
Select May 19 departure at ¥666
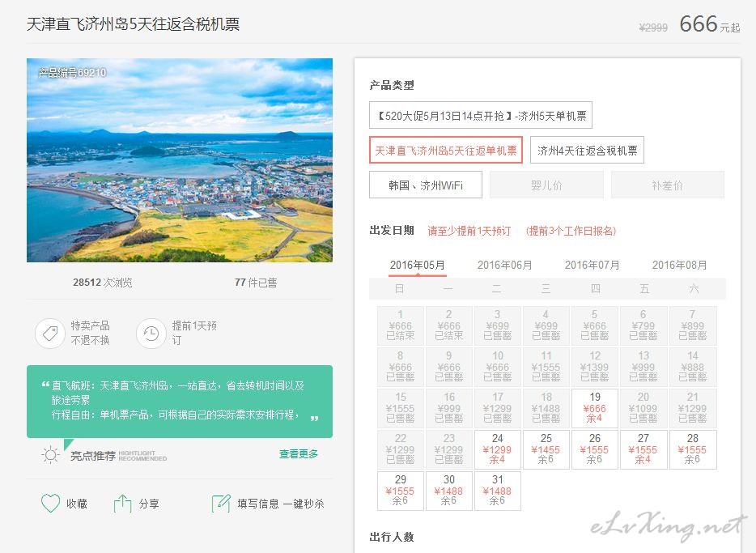pyautogui.click(x=594, y=408)
